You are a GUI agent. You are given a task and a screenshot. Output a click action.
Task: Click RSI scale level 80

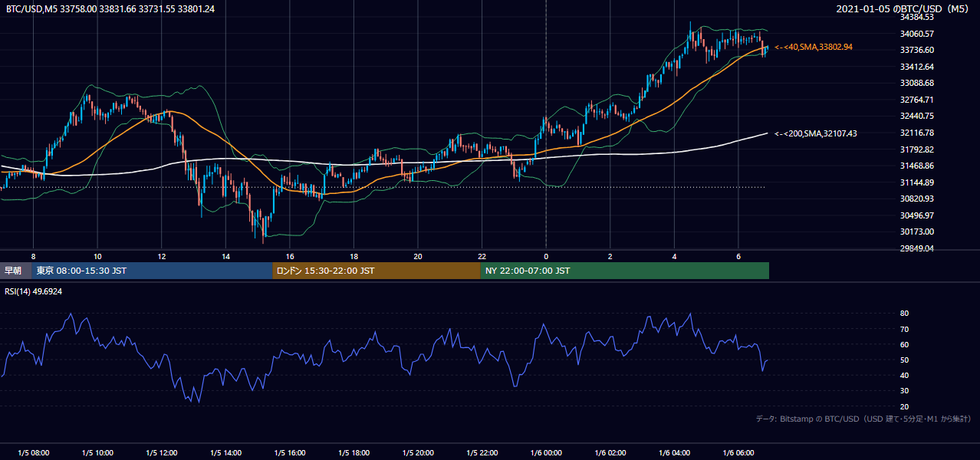905,314
